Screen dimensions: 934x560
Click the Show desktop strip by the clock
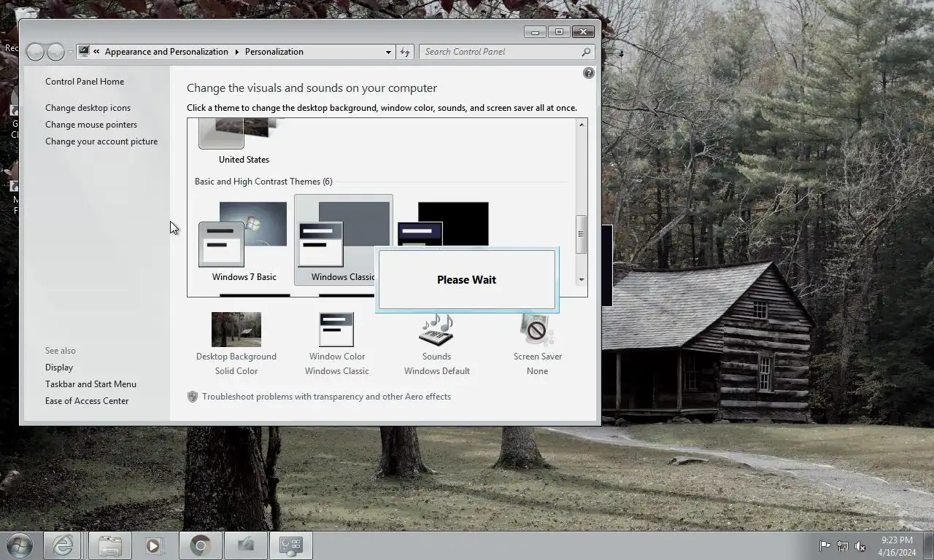[928, 546]
